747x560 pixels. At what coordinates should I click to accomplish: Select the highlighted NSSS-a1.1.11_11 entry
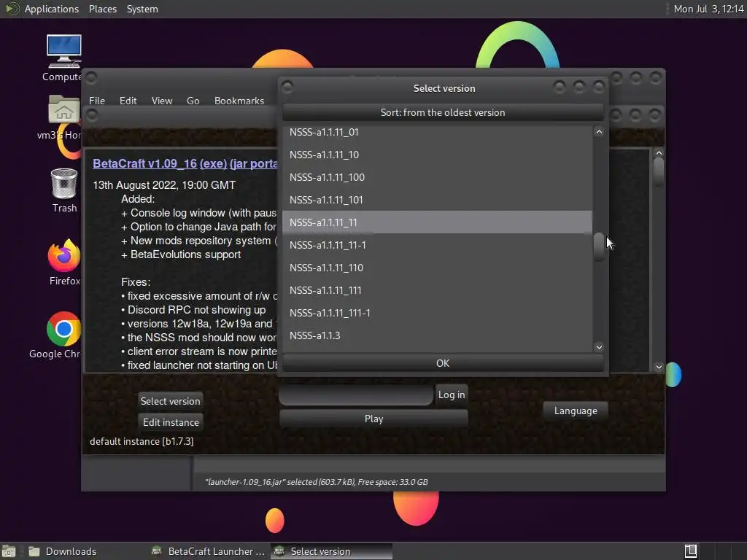438,222
